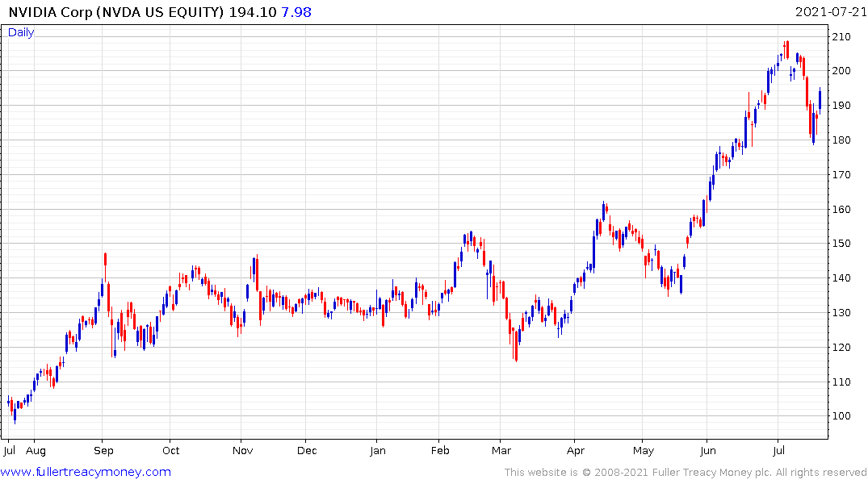Screen dimensions: 868x484
Task: Click the Apr month label on time axis
Action: (576, 451)
